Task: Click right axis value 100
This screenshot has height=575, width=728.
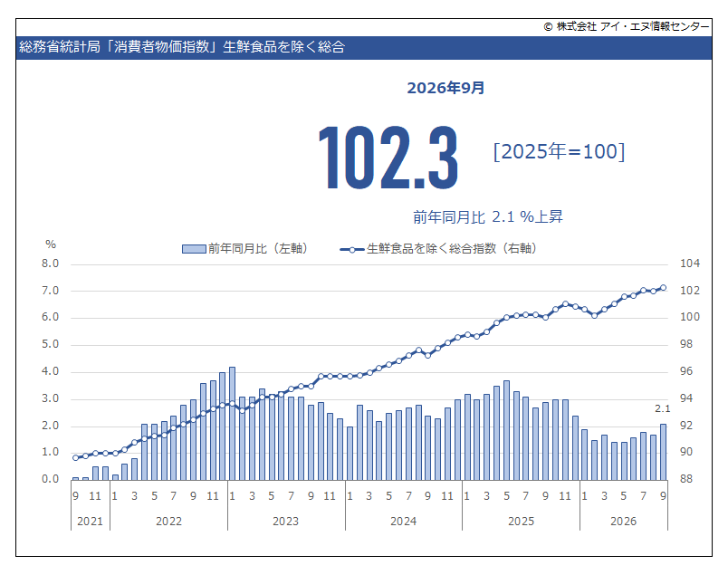Action: tap(689, 317)
